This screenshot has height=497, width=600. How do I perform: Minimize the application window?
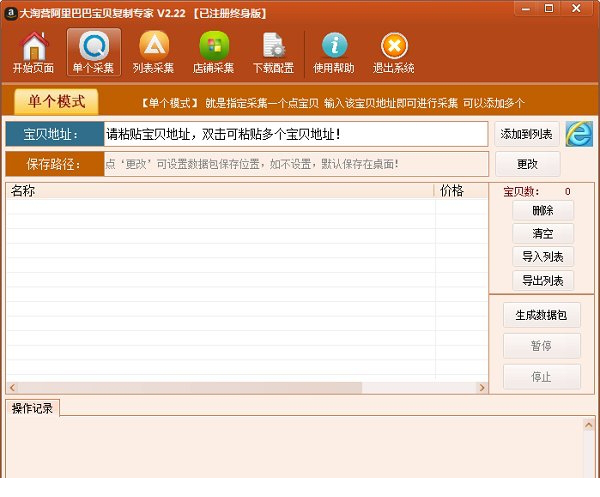pos(526,8)
